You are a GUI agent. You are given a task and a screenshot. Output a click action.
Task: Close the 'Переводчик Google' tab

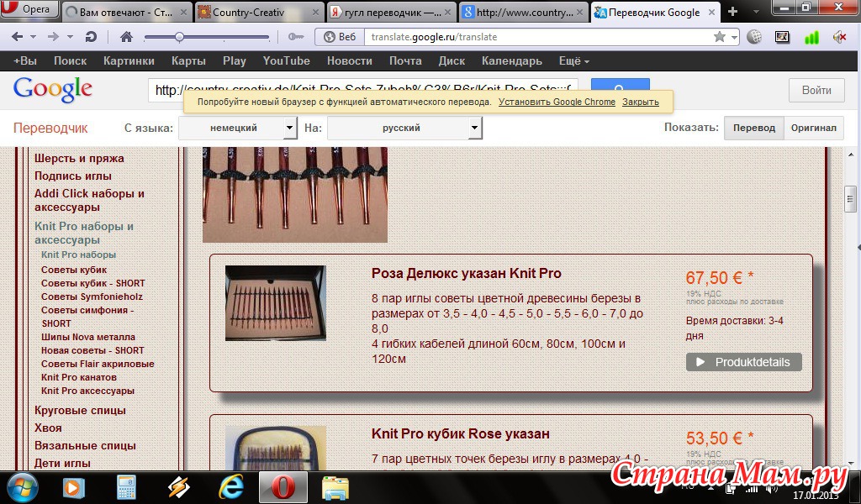(712, 12)
